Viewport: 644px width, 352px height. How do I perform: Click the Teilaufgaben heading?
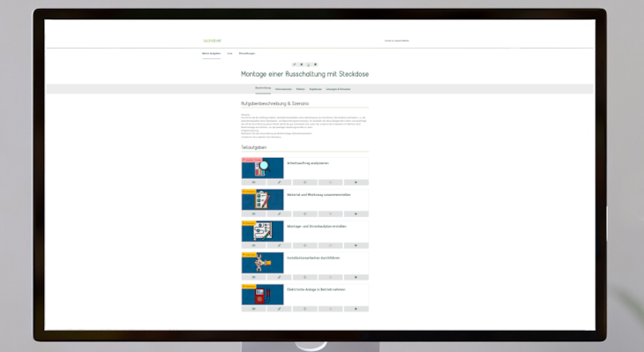point(254,147)
